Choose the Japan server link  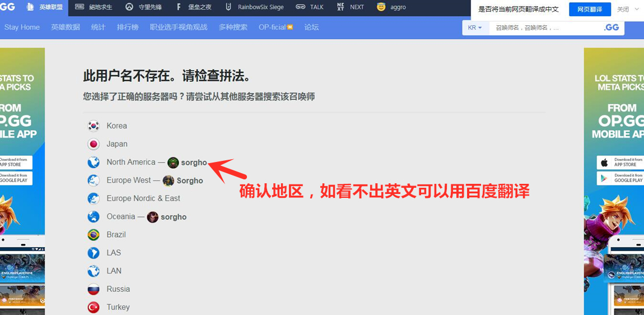tap(117, 144)
